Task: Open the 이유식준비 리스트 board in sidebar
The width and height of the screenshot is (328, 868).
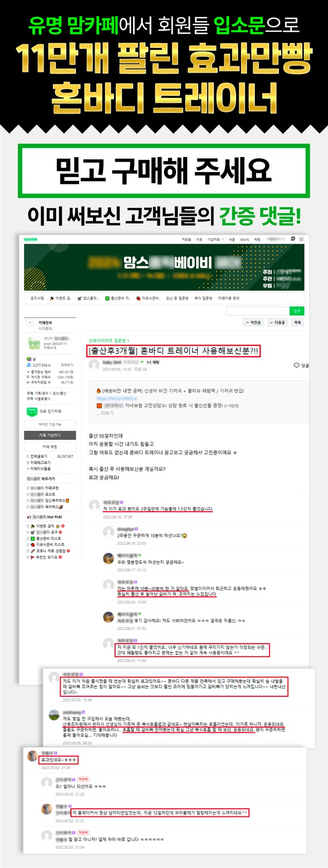Action: pos(48,545)
